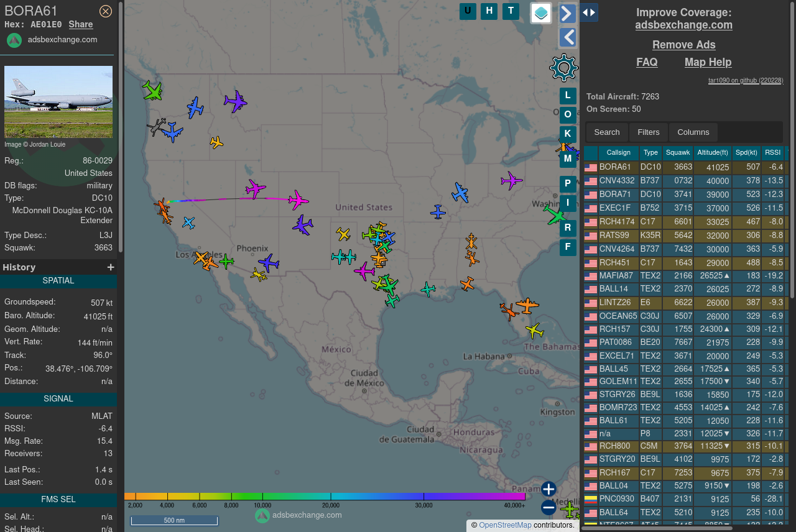Sort the table by Squawk column
The width and height of the screenshot is (796, 532).
point(678,153)
